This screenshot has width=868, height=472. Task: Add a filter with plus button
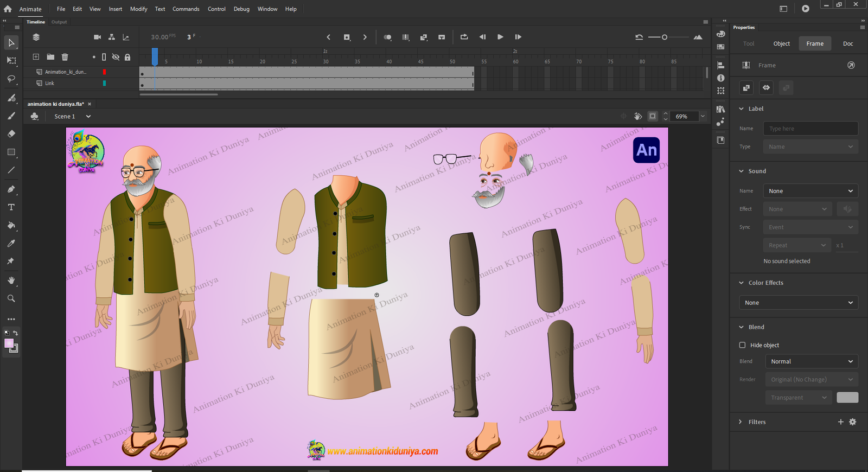tap(841, 422)
